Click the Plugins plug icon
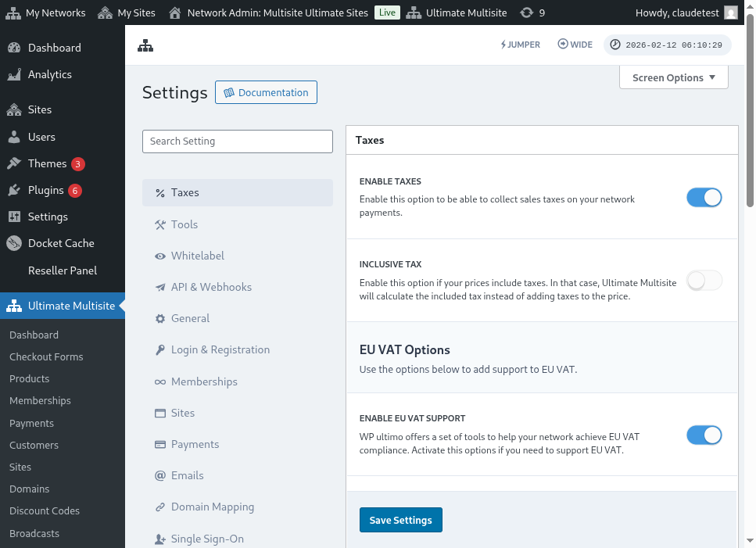 pos(15,190)
